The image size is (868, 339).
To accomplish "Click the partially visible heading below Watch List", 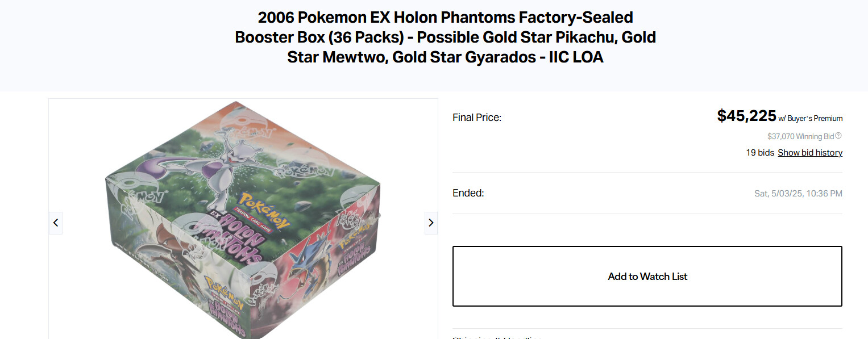I will (497, 337).
